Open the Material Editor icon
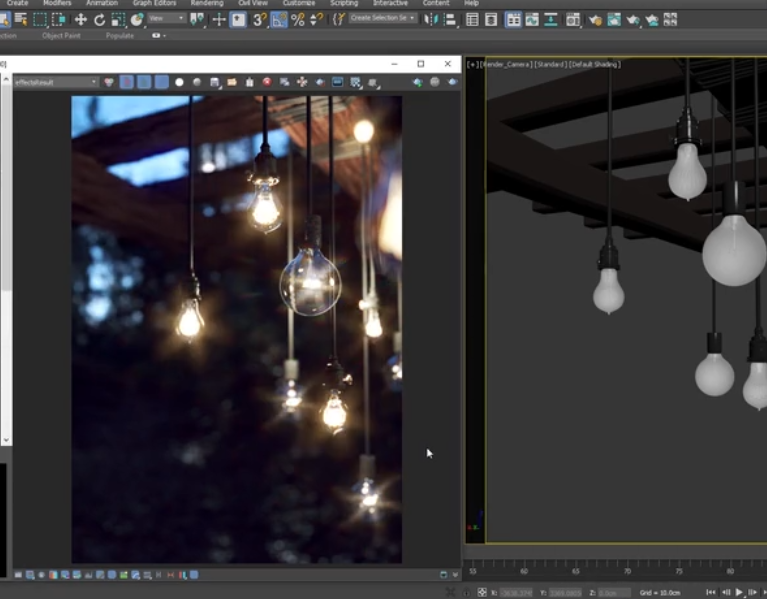Viewport: 767px width, 599px height. coord(572,20)
